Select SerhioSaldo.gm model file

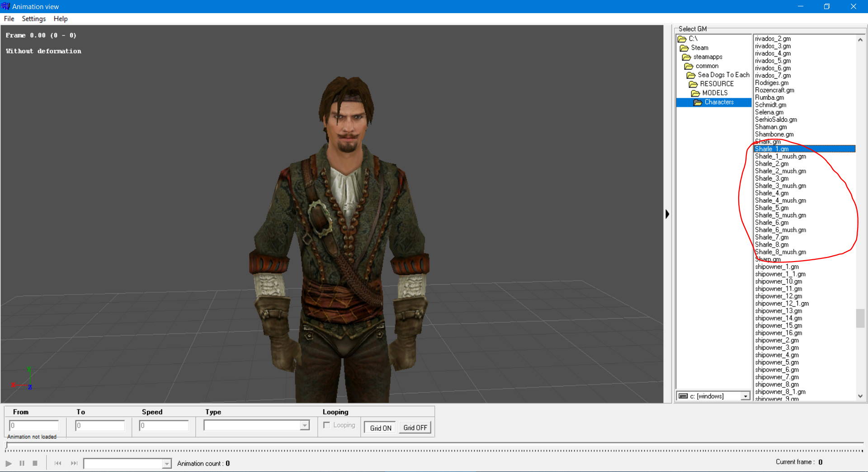(776, 119)
